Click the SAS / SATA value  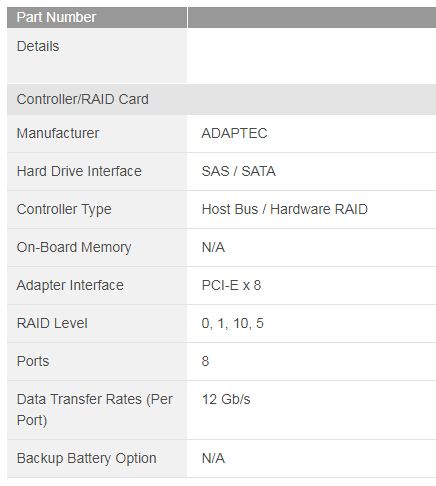point(238,171)
